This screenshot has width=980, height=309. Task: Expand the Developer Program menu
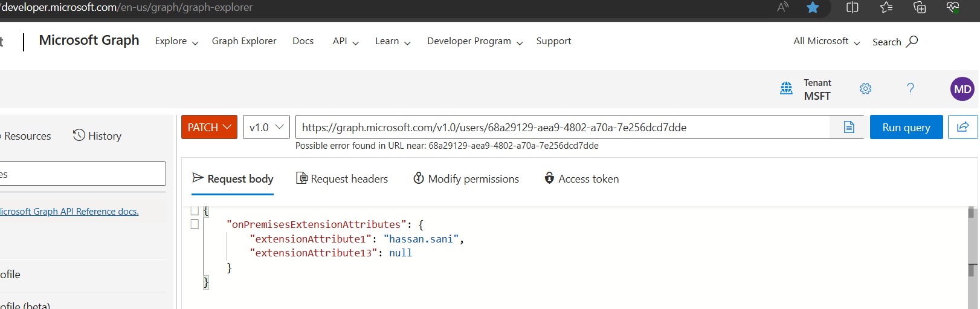click(x=475, y=41)
